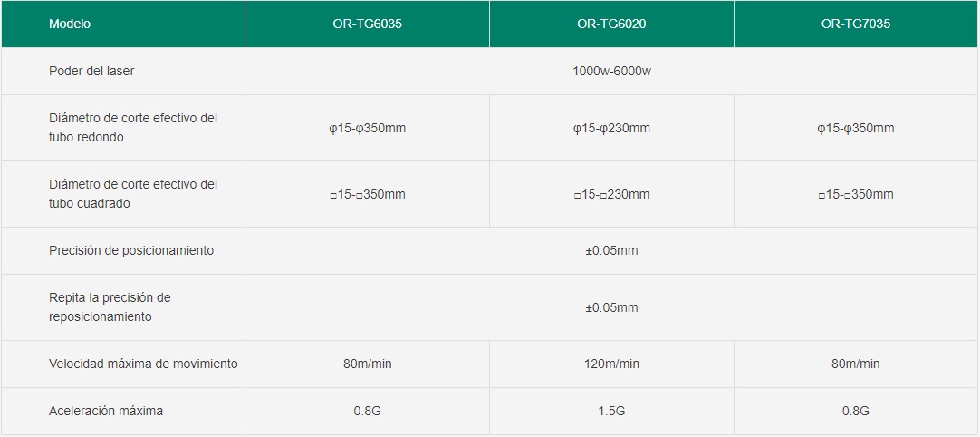Click ±0.05mm in the positioning precision row

tap(611, 250)
